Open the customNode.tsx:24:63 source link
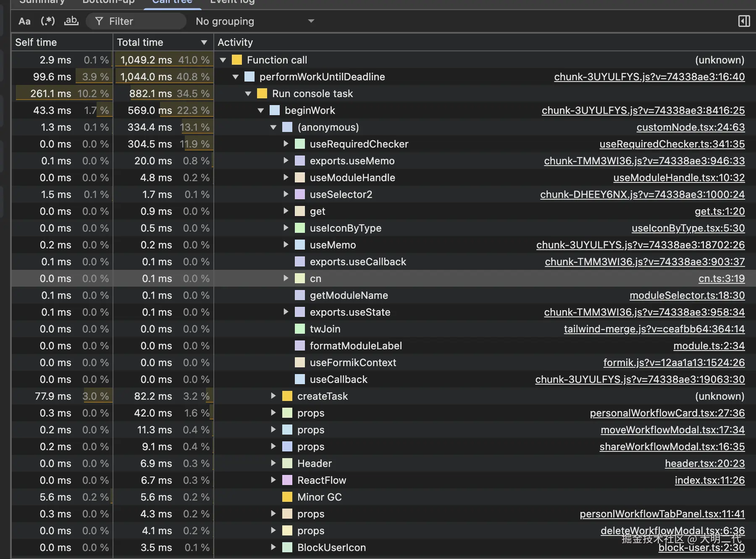The image size is (756, 559). (x=691, y=127)
